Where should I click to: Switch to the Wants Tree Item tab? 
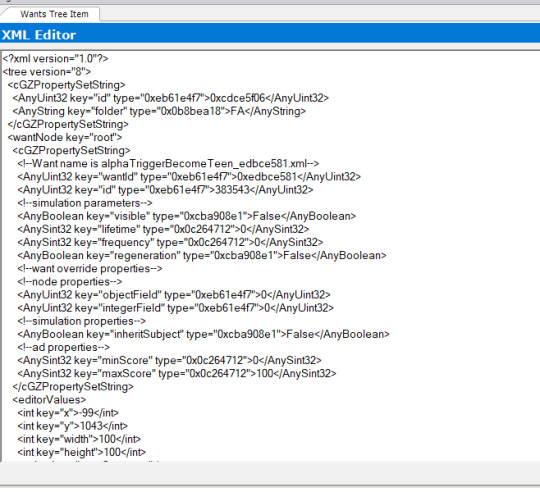54,14
